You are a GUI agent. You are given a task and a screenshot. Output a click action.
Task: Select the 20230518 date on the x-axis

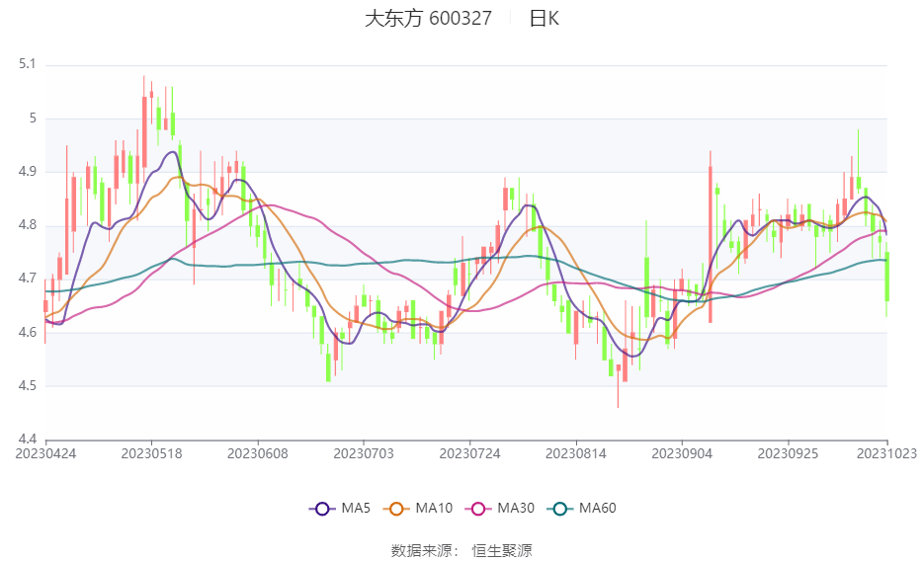pyautogui.click(x=151, y=453)
